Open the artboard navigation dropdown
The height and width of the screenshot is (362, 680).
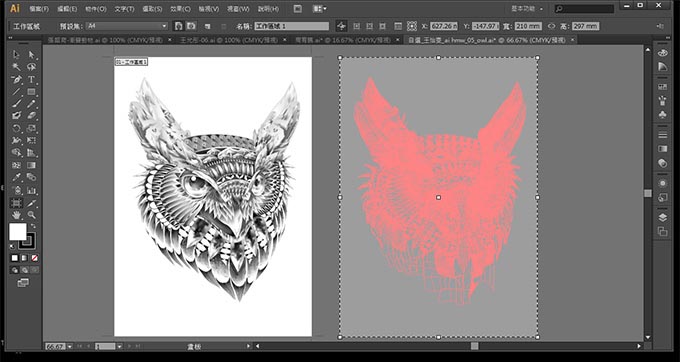pos(119,346)
